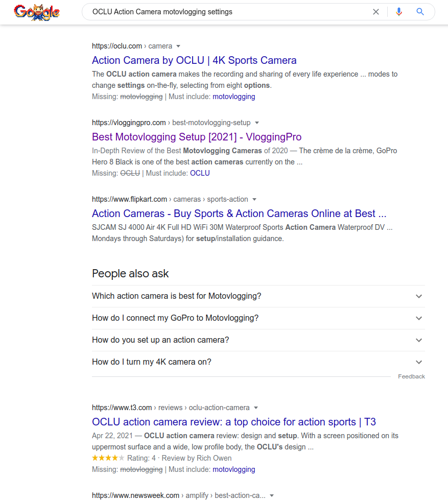This screenshot has width=448, height=500.
Task: Click the star rating under T3 review
Action: click(x=108, y=458)
